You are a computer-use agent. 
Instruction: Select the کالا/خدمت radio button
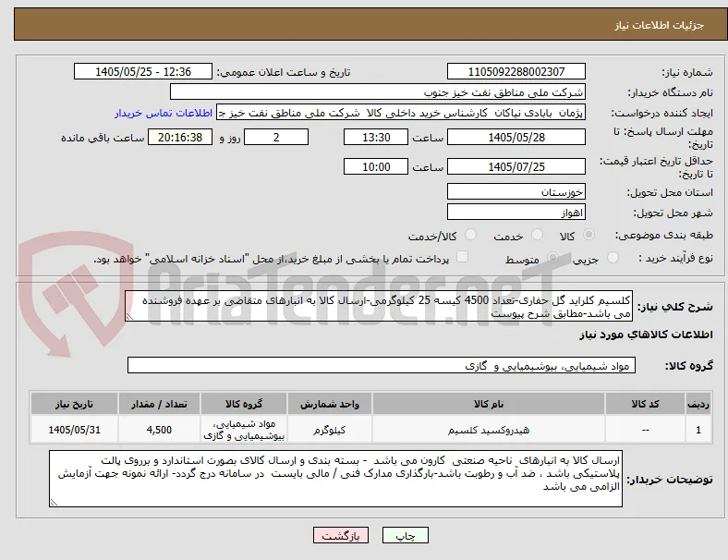471,235
